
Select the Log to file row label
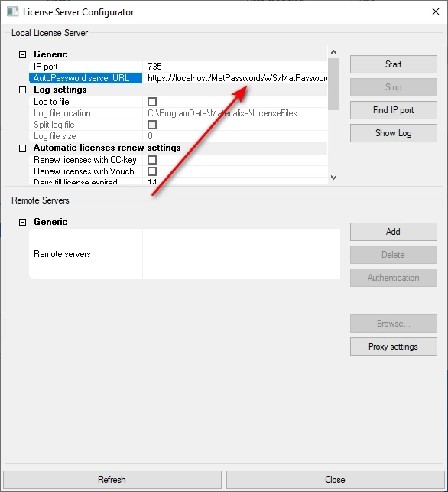(x=51, y=102)
